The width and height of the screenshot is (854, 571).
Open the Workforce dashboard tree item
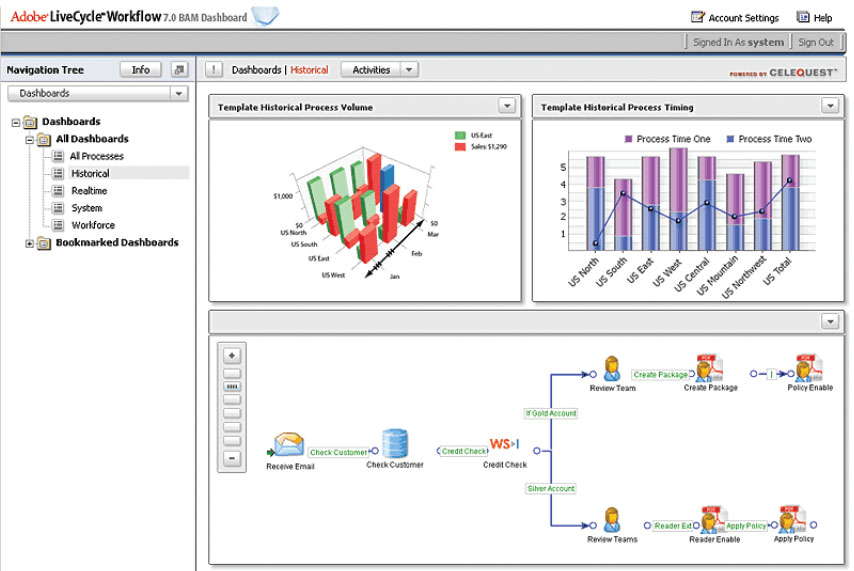(93, 225)
